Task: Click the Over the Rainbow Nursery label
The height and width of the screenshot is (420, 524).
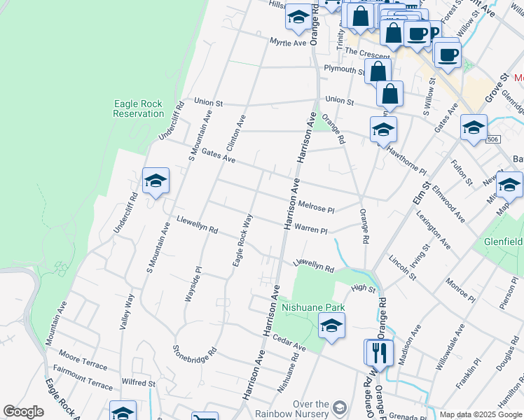Action: point(292,409)
